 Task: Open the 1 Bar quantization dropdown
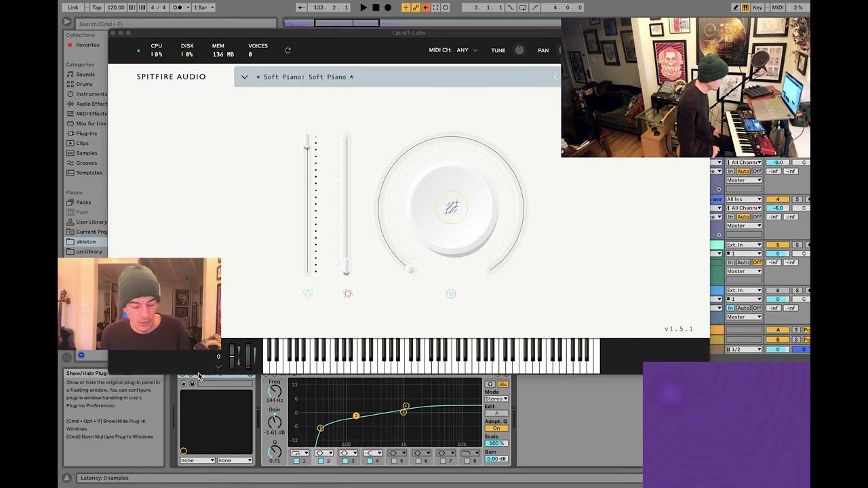203,7
